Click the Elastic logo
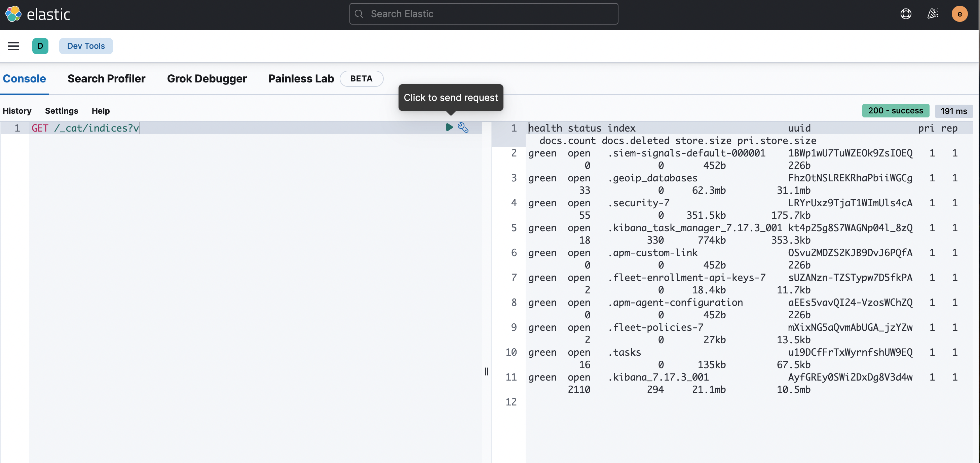980x463 pixels. click(37, 14)
